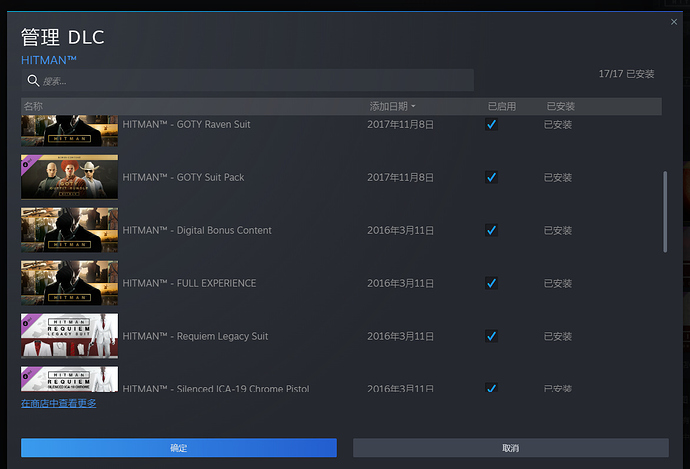This screenshot has height=469, width=690.
Task: Click 已安装 status of Digital Bonus Content
Action: pos(558,230)
